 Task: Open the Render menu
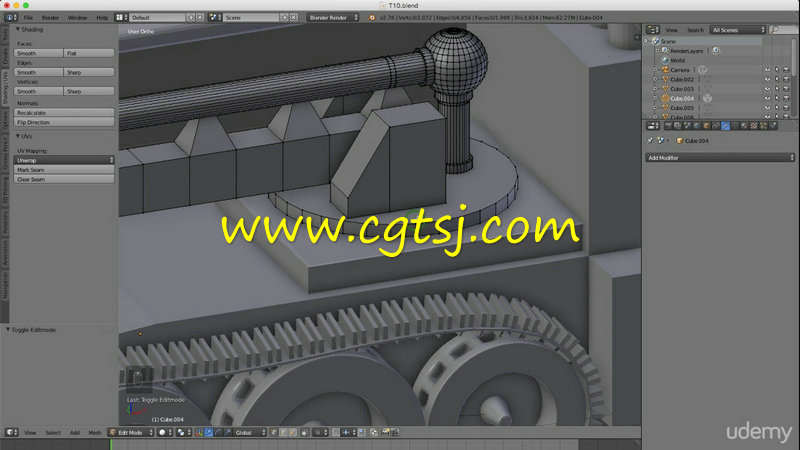pos(50,17)
